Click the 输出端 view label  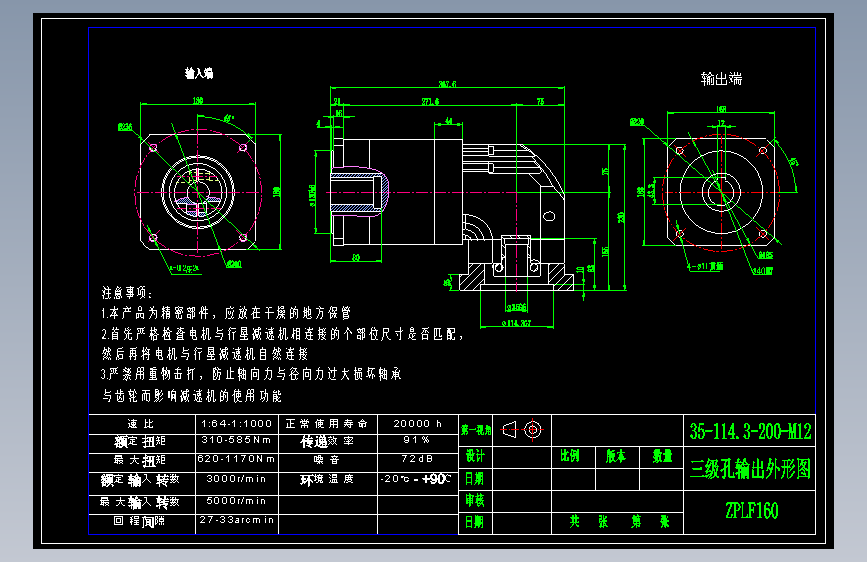coord(721,79)
